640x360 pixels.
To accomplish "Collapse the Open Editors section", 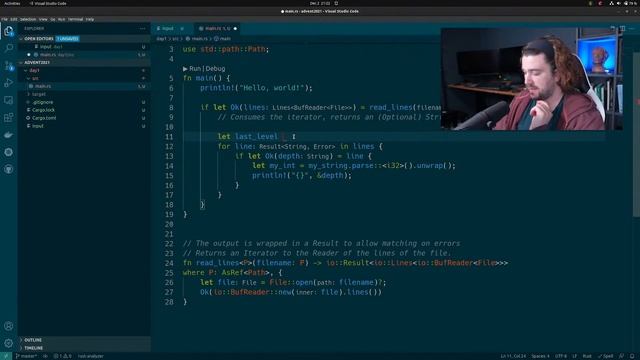I will (84, 39).
